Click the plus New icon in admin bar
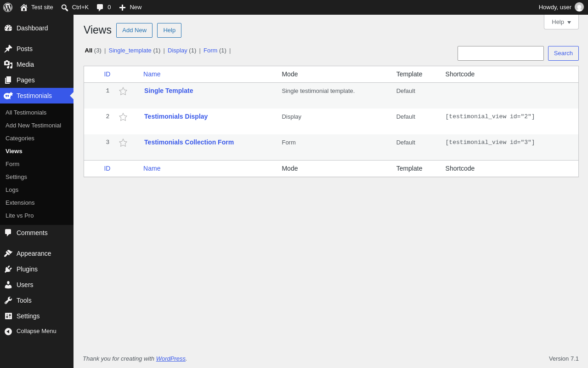This screenshot has width=588, height=368. coord(122,7)
